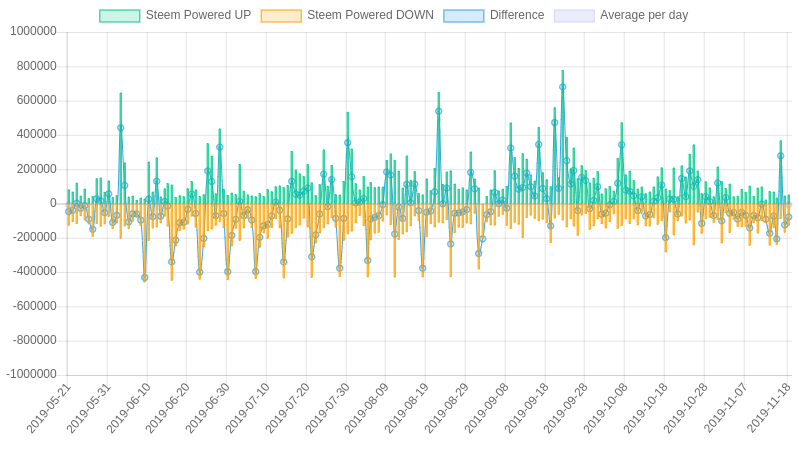Click the 2019-09-18 date label

pos(526,408)
